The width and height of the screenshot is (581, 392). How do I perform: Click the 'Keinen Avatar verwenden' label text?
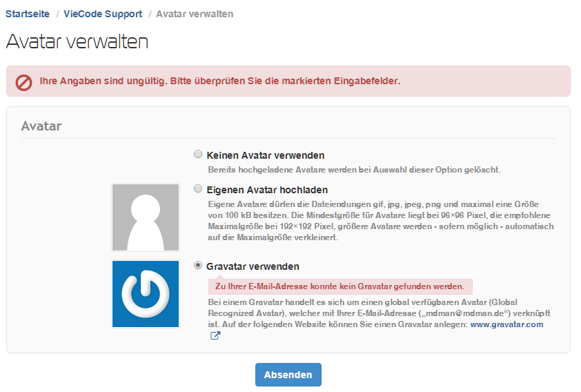pos(265,155)
